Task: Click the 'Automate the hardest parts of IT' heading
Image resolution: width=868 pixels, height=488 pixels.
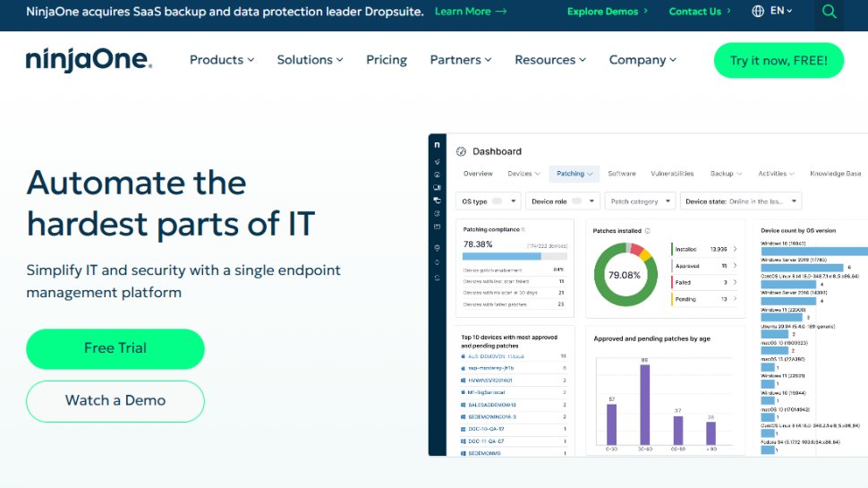Action: (171, 203)
